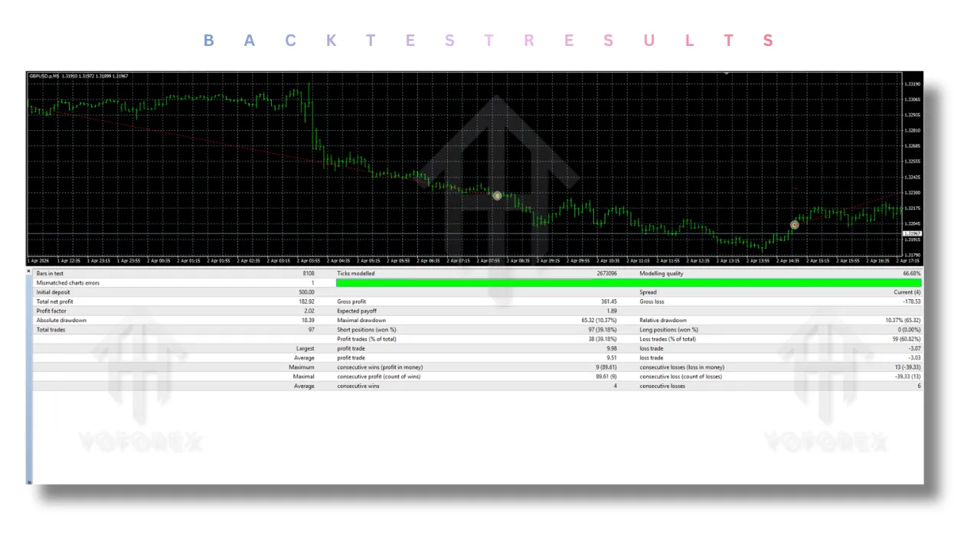This screenshot has height=551, width=980.
Task: Click the price axis label 1.32300
Action: 913,193
